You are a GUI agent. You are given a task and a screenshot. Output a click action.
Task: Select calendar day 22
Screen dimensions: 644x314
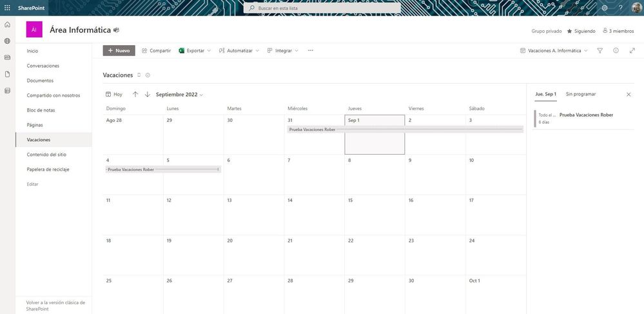pos(375,255)
